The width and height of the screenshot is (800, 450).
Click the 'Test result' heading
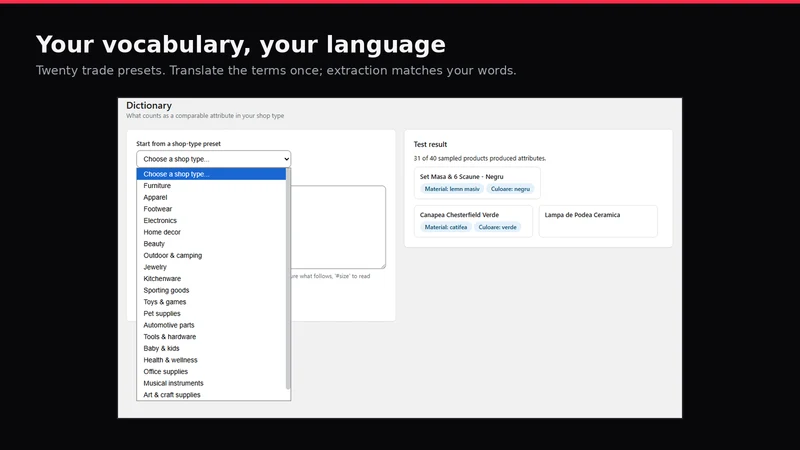[x=430, y=144]
